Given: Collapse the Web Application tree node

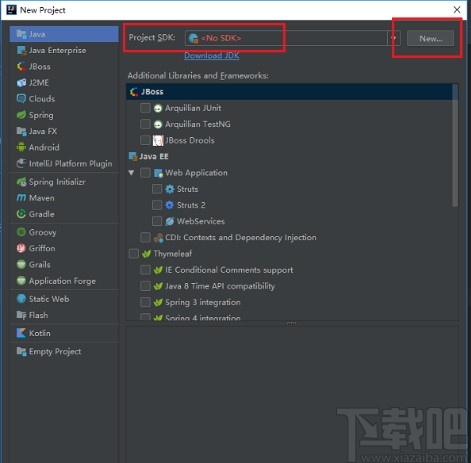Looking at the screenshot, I should (131, 173).
